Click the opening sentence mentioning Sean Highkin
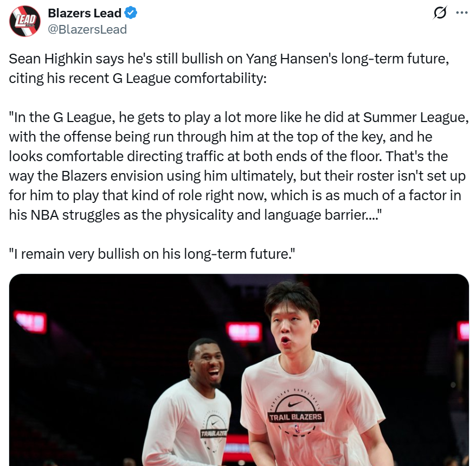 coord(229,68)
